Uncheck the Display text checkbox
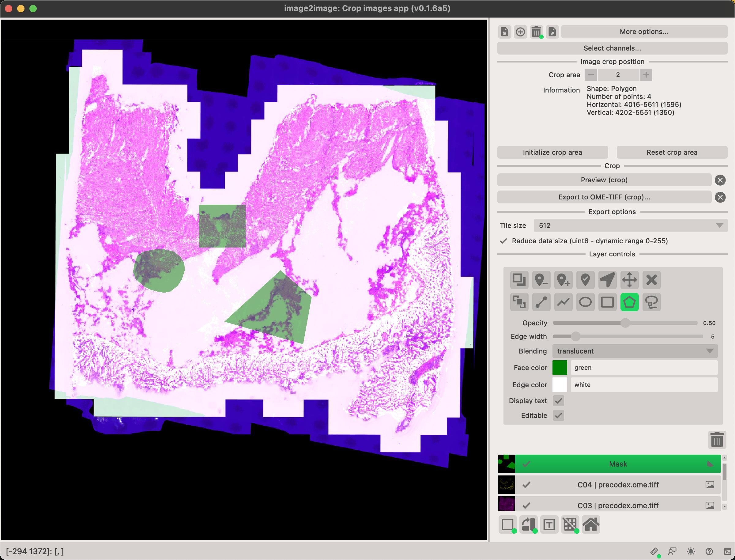This screenshot has width=735, height=560. coord(558,401)
